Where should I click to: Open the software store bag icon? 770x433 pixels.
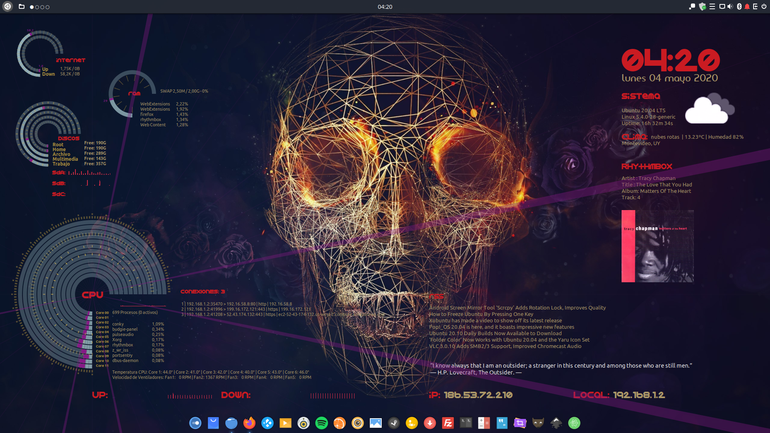point(213,423)
